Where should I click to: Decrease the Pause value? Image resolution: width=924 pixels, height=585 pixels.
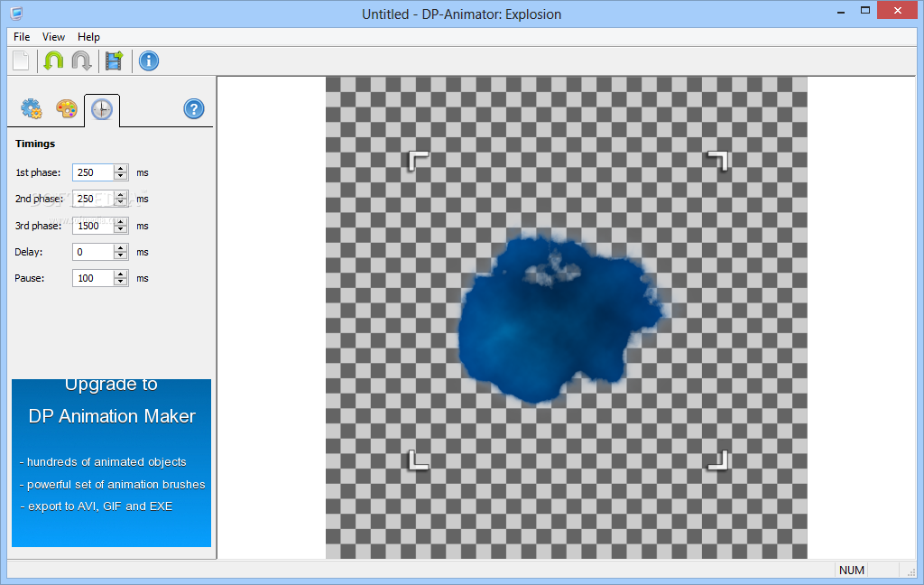(x=121, y=282)
